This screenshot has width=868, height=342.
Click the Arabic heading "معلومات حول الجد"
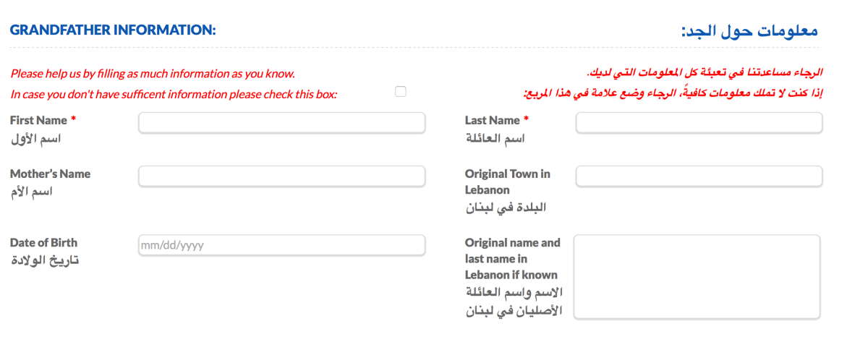point(749,30)
